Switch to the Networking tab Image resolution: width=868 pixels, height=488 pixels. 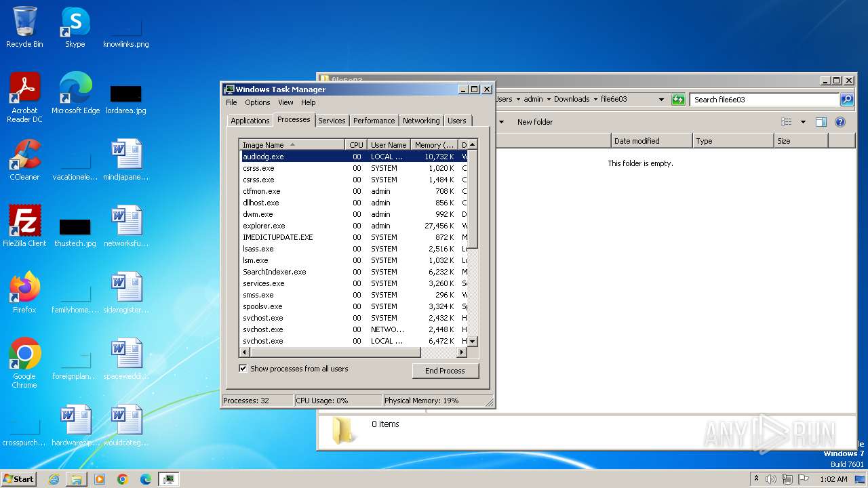tap(421, 121)
